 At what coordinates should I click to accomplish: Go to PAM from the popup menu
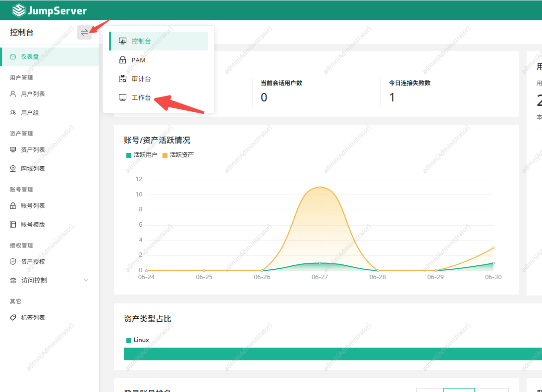(x=139, y=59)
